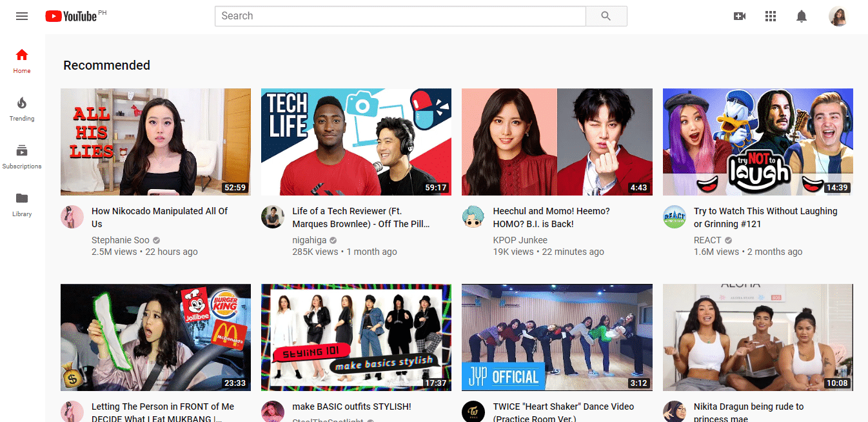868x422 pixels.
Task: Open 'How Nikocado Manipulated All Of Us' title
Action: (160, 217)
